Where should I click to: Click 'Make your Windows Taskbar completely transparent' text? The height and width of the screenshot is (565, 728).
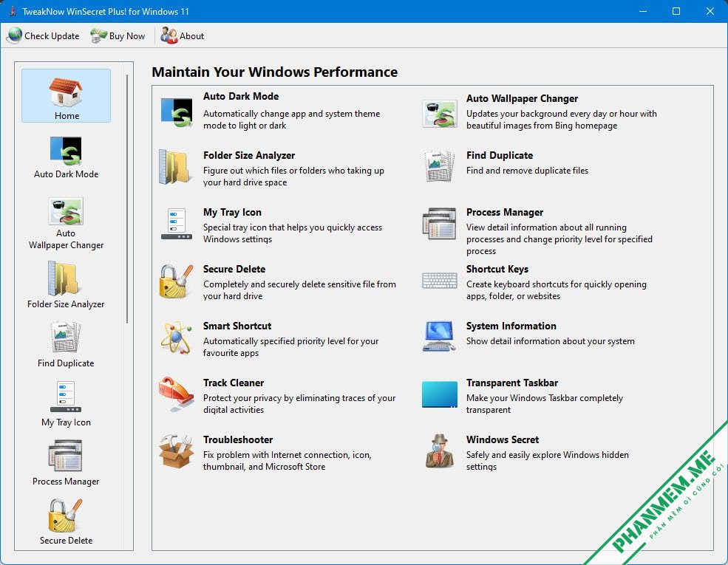tap(545, 404)
